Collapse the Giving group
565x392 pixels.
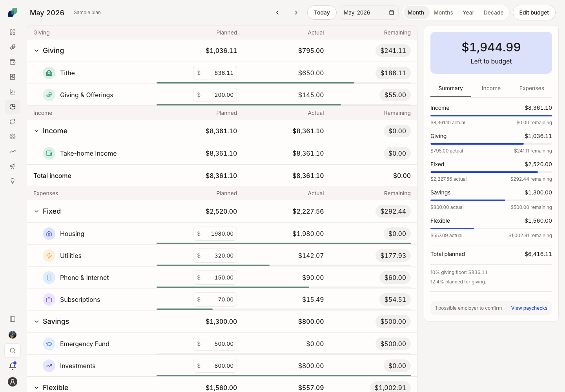pos(36,51)
